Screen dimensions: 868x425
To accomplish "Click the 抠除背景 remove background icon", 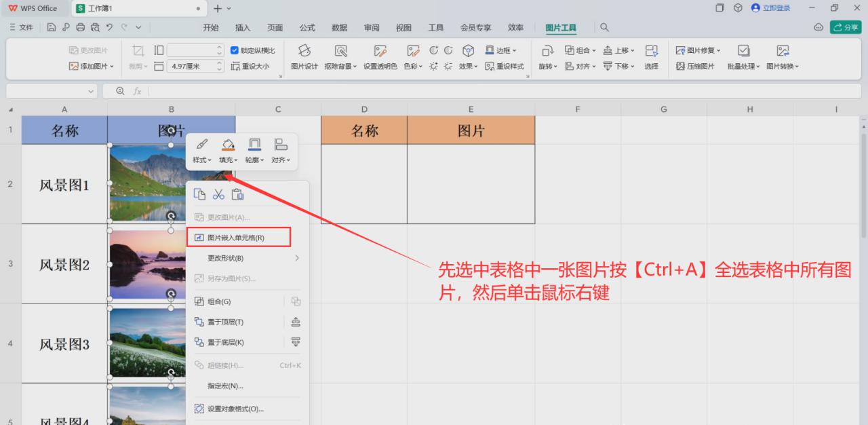I will [x=340, y=58].
